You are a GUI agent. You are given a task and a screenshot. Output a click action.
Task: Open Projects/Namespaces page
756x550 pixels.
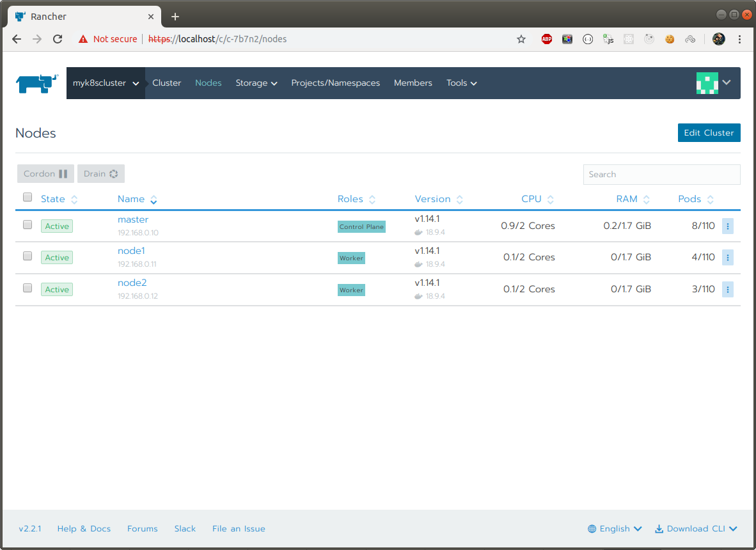(336, 83)
